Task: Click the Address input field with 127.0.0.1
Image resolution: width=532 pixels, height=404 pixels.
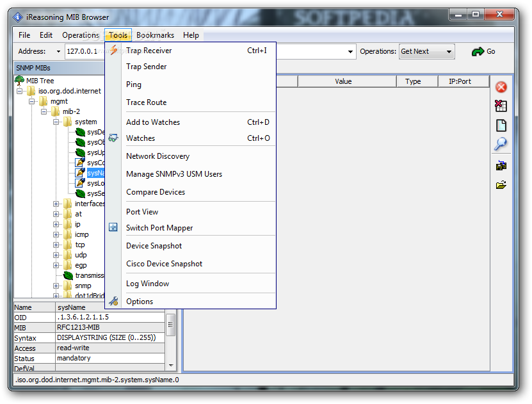Action: click(85, 52)
